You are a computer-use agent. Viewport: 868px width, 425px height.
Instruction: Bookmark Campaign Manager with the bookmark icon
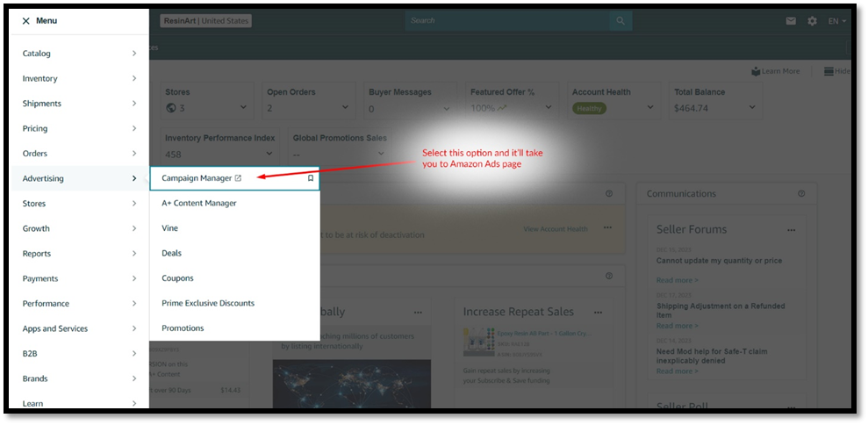(311, 178)
